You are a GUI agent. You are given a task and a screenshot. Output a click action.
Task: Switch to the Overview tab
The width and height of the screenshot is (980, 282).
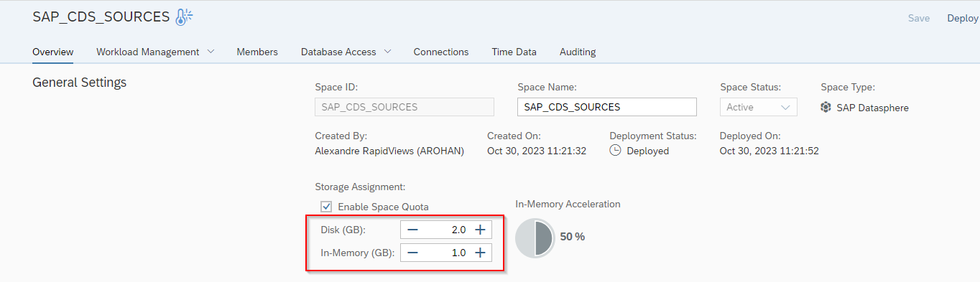[x=53, y=52]
